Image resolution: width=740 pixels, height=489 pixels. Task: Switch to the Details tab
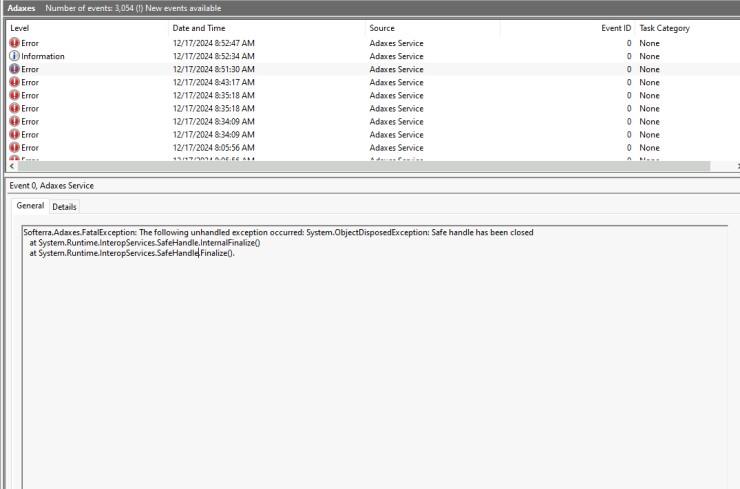[x=64, y=207]
